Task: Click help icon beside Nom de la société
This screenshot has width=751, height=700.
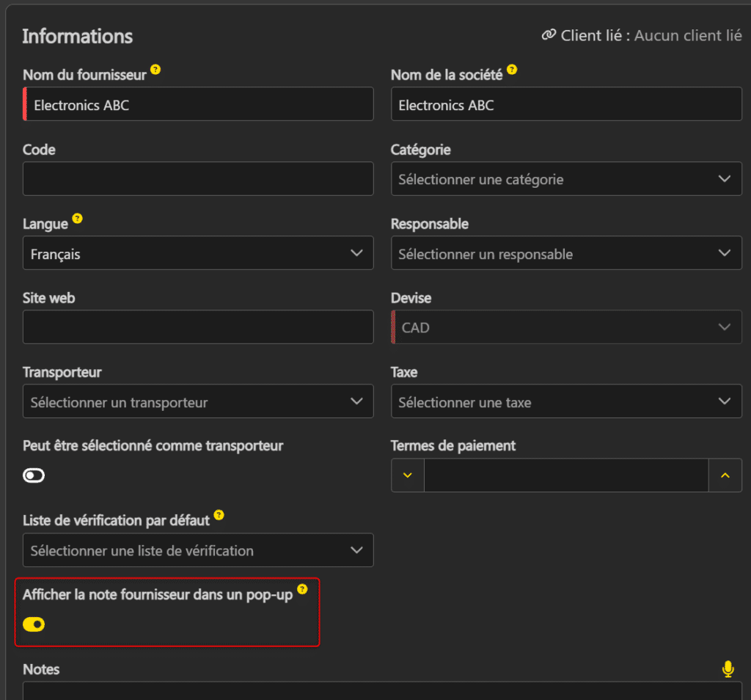Action: (x=512, y=70)
